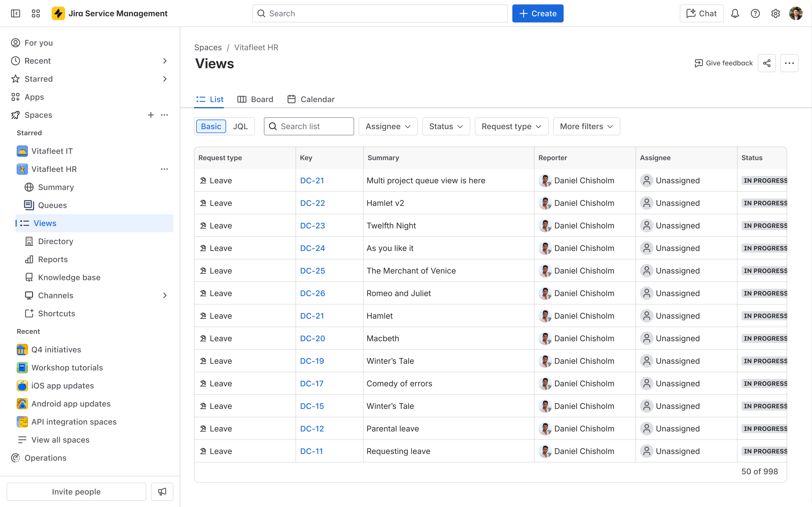Collapse the sidebar with the panel icon
The height and width of the screenshot is (507, 812).
[x=16, y=14]
